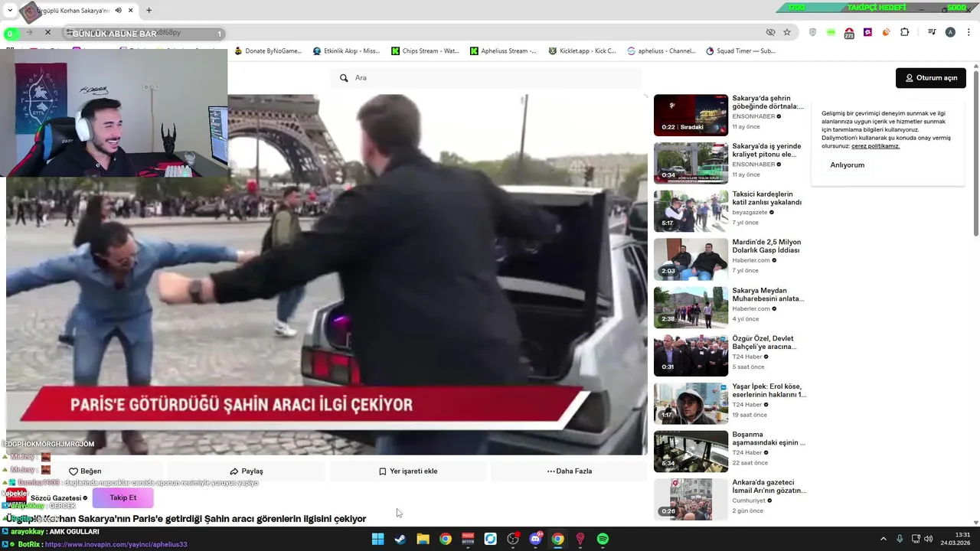Open the media controls music icon
This screenshot has width=980, height=551.
point(932,32)
